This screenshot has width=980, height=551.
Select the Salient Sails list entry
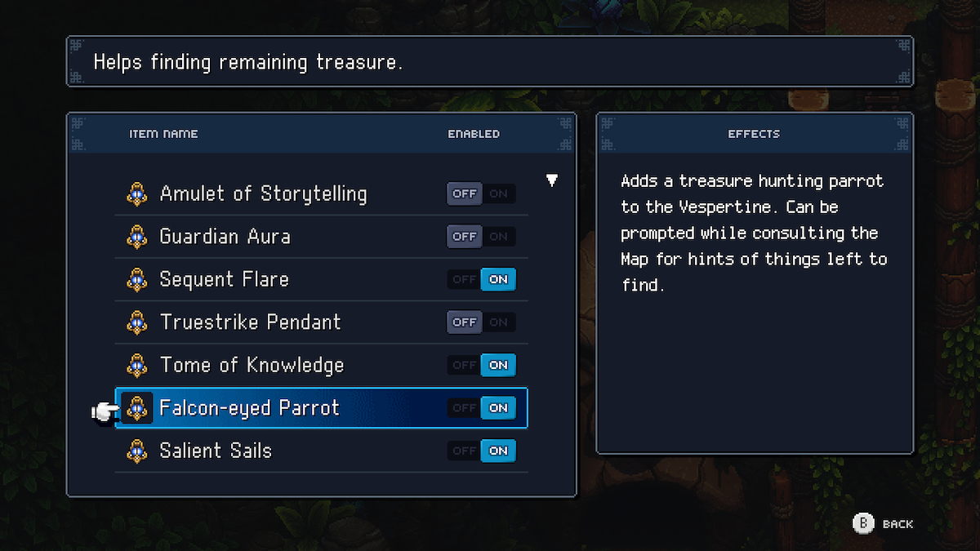(x=216, y=451)
